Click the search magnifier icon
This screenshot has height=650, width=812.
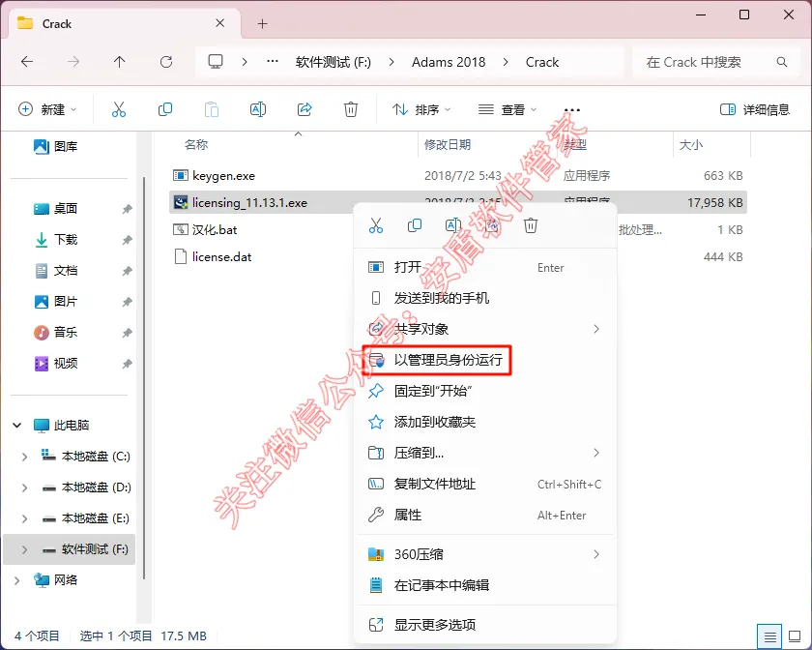tap(781, 62)
